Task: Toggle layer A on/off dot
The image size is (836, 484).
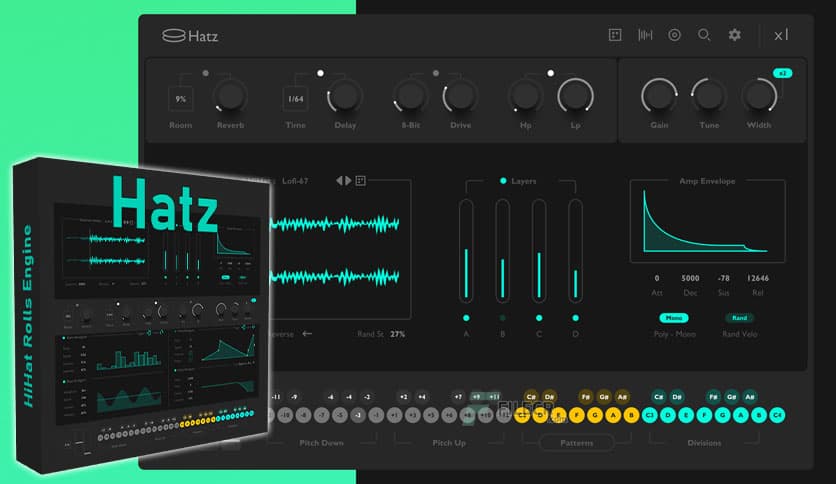Action: click(467, 318)
